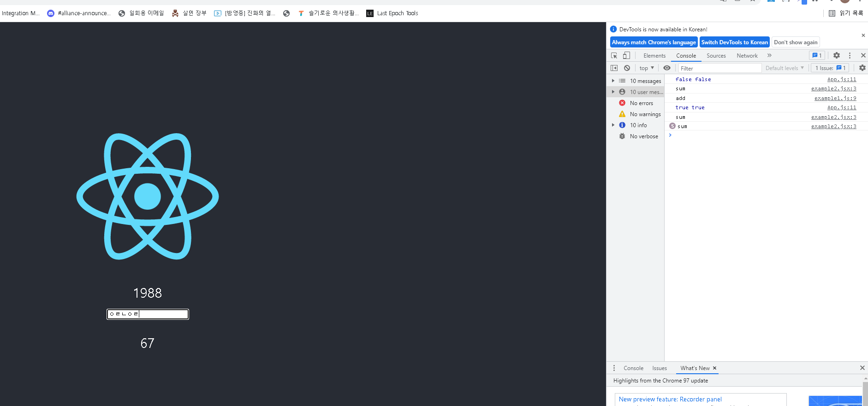Image resolution: width=868 pixels, height=406 pixels.
Task: Click the '67' number on the page
Action: (x=148, y=343)
